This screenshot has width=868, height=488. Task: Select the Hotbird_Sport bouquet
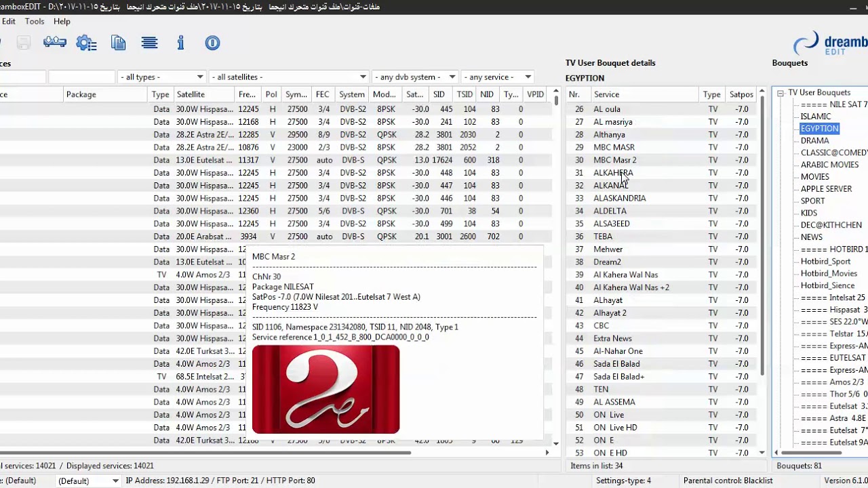(x=825, y=262)
